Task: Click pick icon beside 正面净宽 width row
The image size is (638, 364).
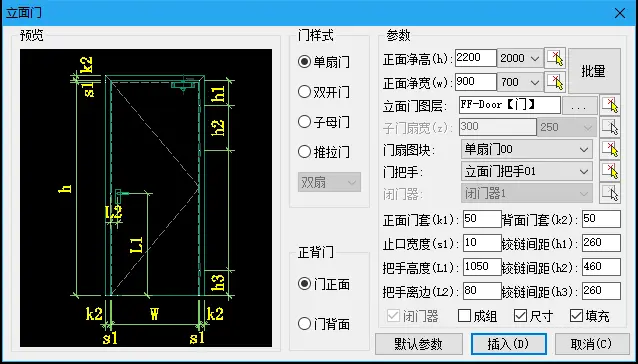Action: (x=555, y=82)
